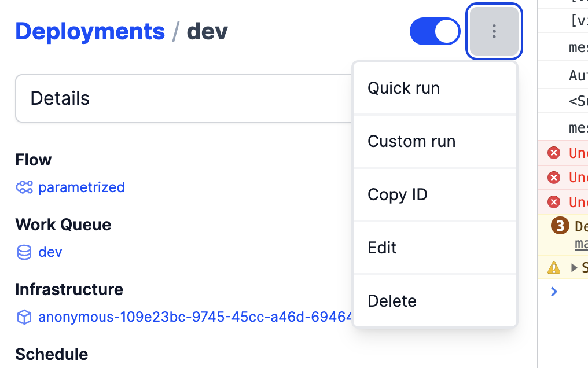
Task: Click the flow icon beside "parametrized"
Action: click(23, 187)
